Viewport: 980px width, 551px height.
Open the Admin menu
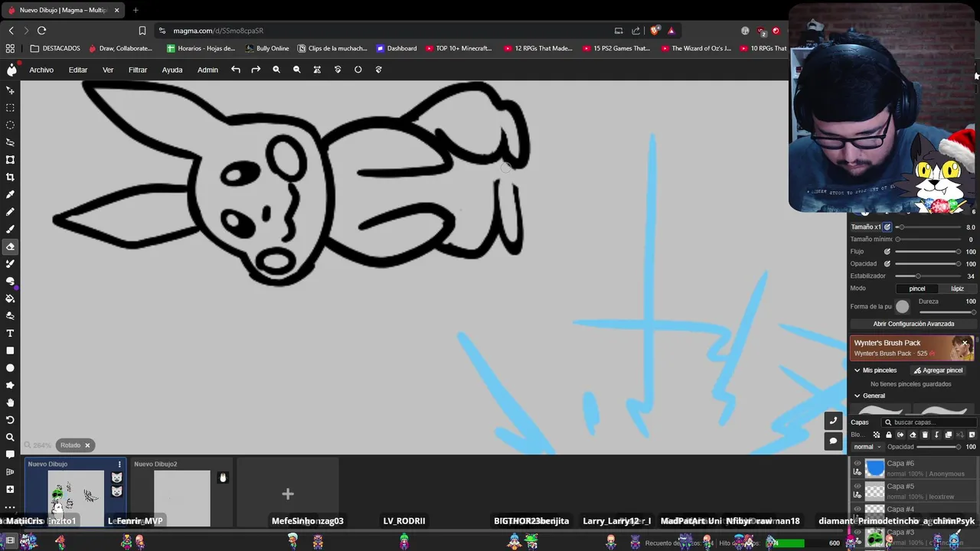(207, 70)
